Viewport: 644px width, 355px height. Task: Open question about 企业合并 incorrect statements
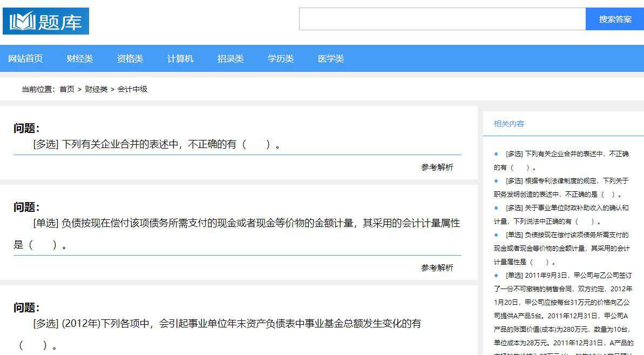click(x=157, y=144)
